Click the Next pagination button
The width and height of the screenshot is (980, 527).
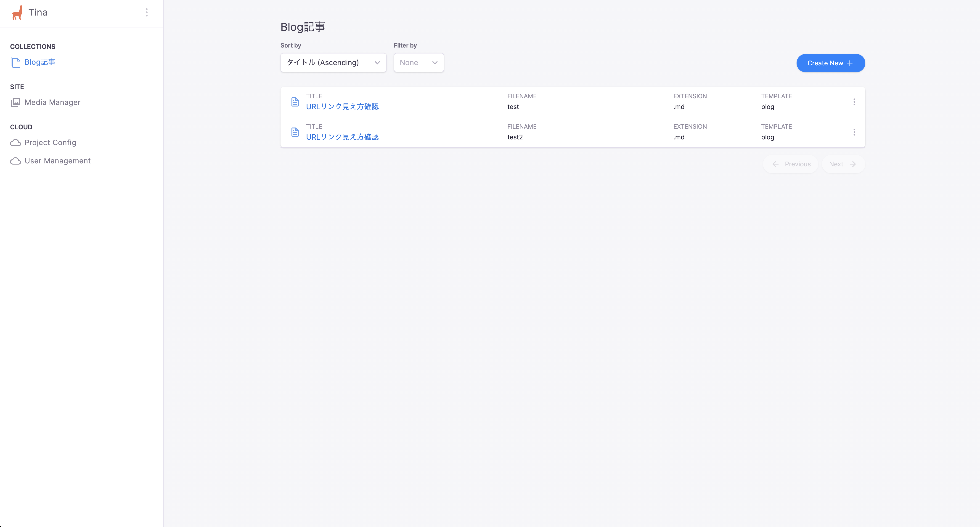[x=843, y=164]
